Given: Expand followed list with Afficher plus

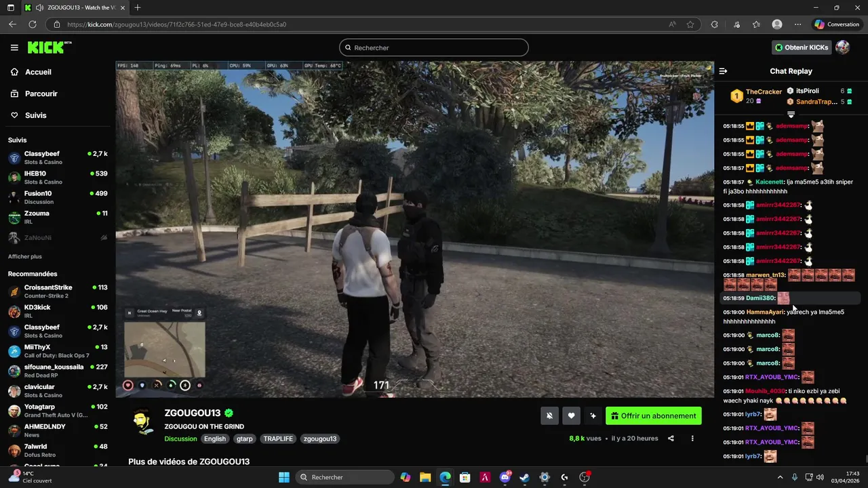Looking at the screenshot, I should [x=25, y=257].
